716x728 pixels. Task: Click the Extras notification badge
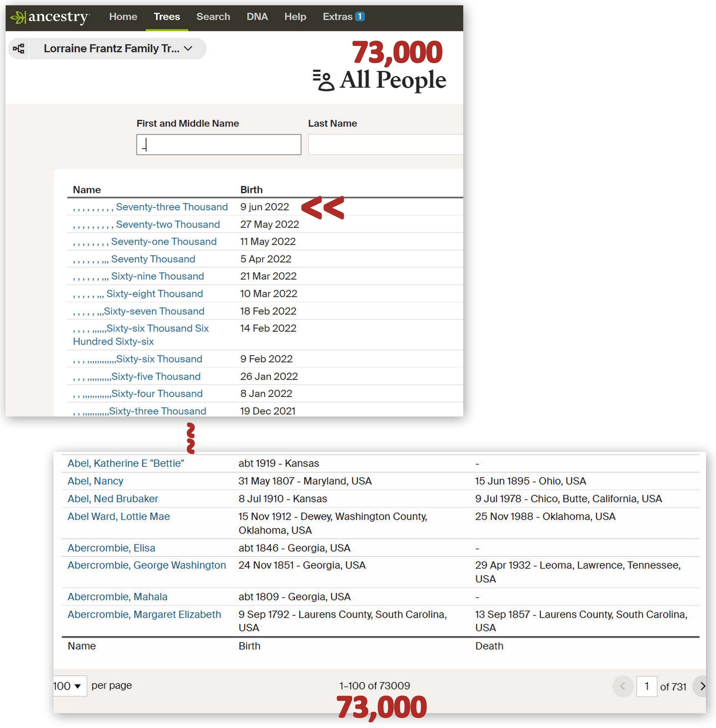pos(360,17)
